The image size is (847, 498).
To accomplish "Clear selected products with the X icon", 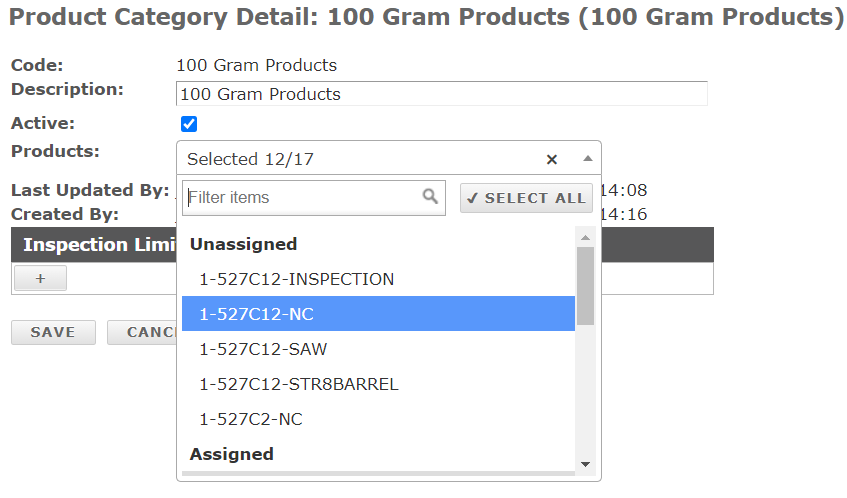I will (x=552, y=159).
